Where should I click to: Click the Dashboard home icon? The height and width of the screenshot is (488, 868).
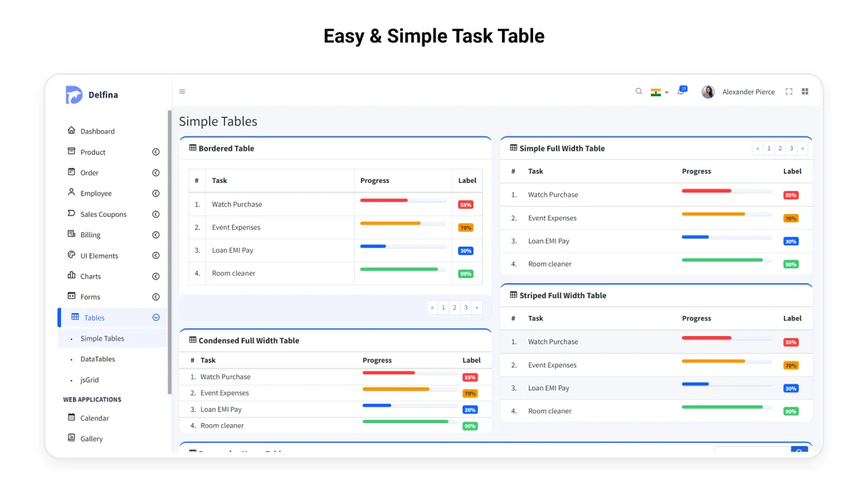point(72,131)
